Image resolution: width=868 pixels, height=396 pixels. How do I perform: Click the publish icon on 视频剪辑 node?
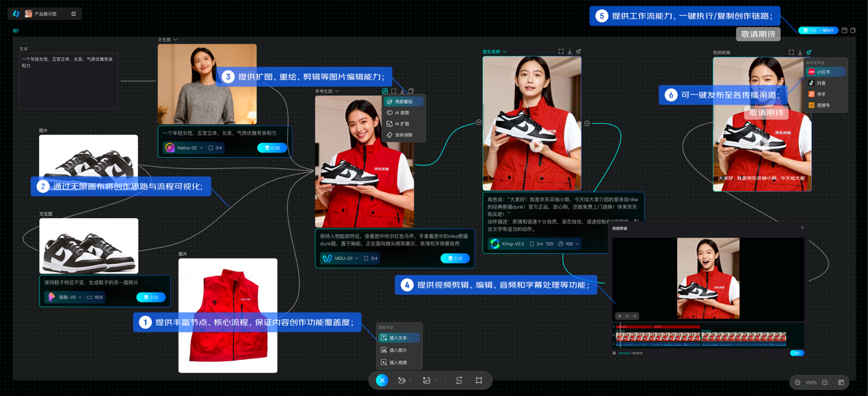[808, 53]
